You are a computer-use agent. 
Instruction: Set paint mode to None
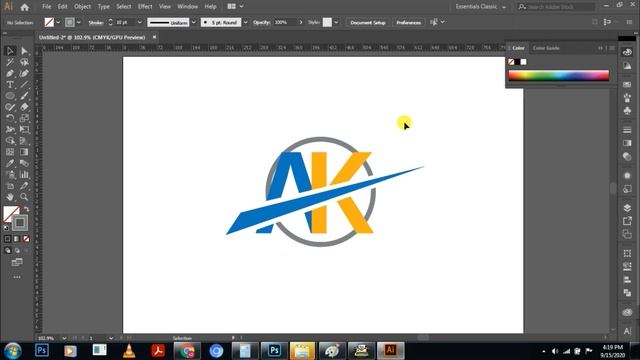pos(26,239)
